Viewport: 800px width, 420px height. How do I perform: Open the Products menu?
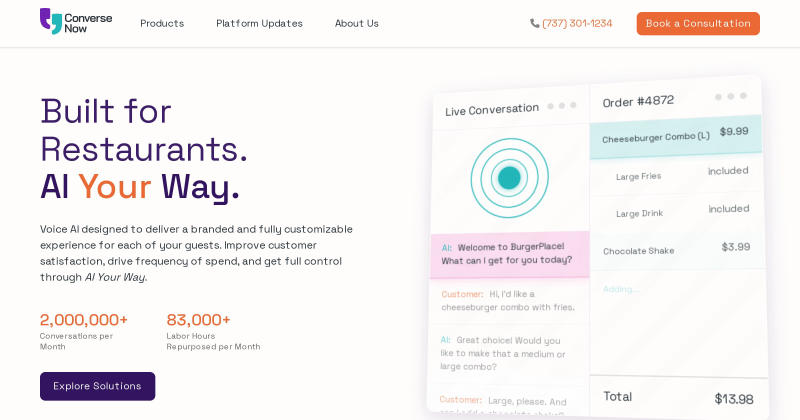pyautogui.click(x=162, y=23)
